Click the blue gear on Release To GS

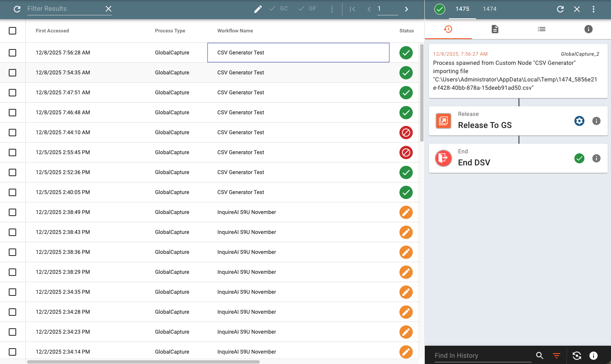coord(579,121)
